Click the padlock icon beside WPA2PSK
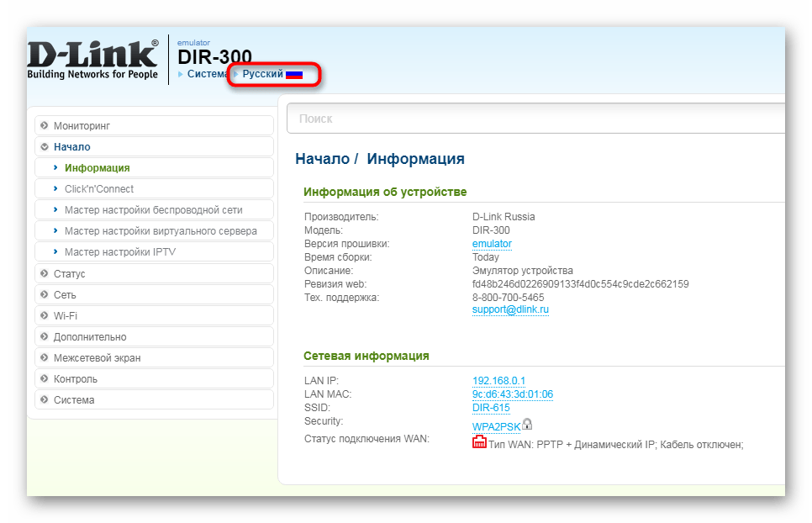The image size is (812, 523). point(527,424)
